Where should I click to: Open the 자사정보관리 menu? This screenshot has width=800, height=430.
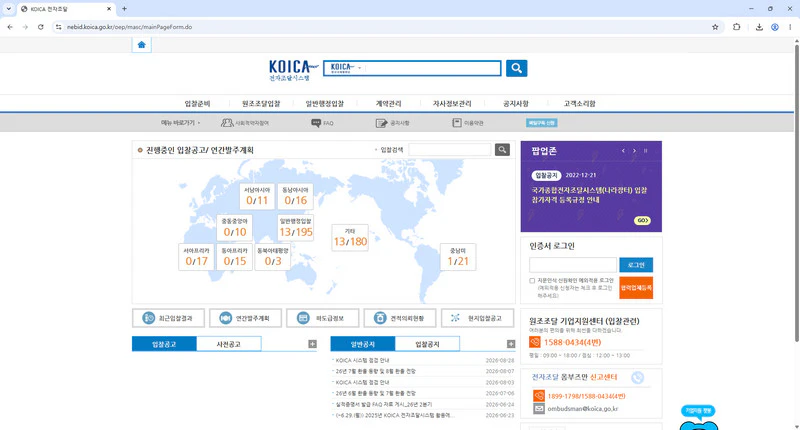click(452, 104)
